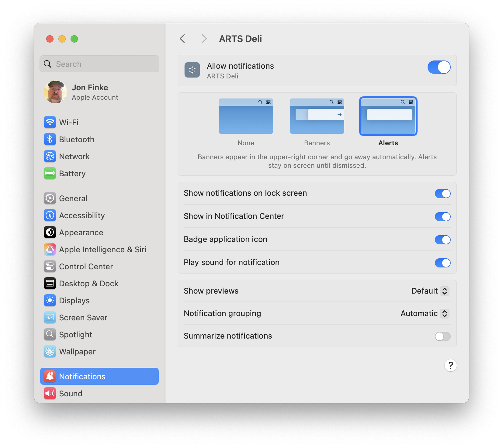
Task: Open Screen Saver settings
Action: pyautogui.click(x=99, y=318)
